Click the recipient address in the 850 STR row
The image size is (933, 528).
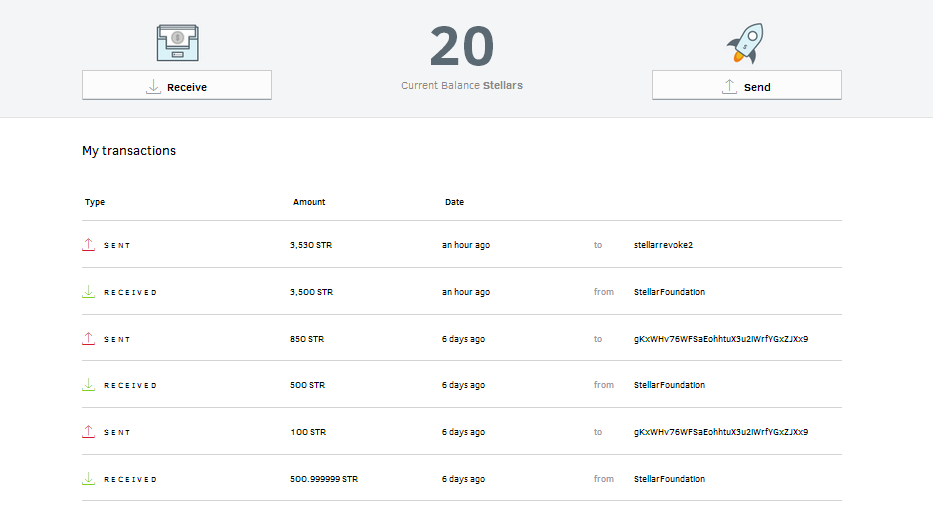[720, 339]
